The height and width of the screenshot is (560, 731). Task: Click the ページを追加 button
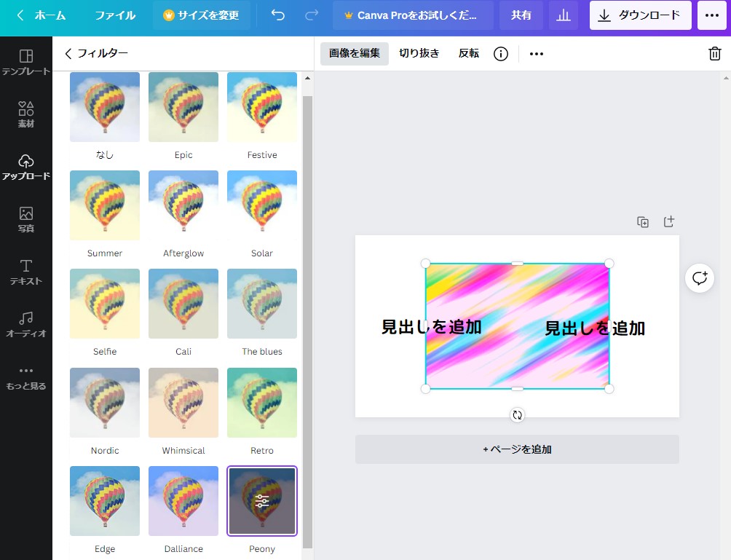[517, 449]
